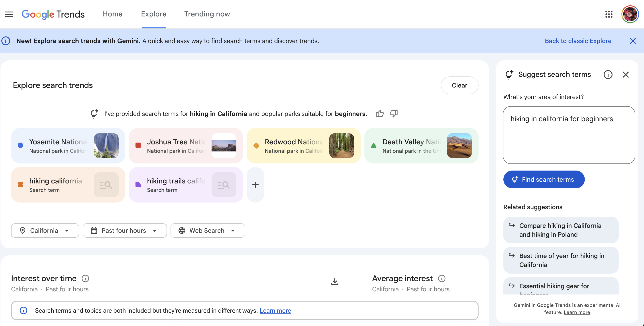644x326 pixels.
Task: Click the Suggest search terms lightbulb icon
Action: click(x=509, y=75)
